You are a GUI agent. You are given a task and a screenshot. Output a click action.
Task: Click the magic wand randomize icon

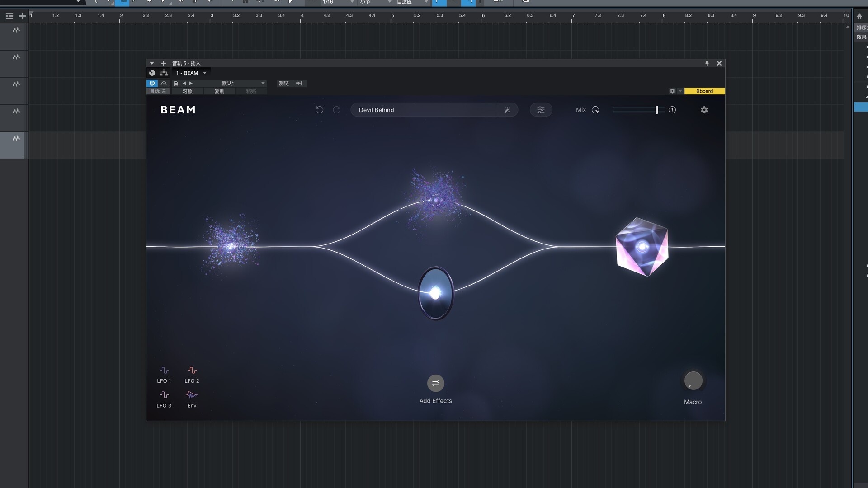[507, 110]
